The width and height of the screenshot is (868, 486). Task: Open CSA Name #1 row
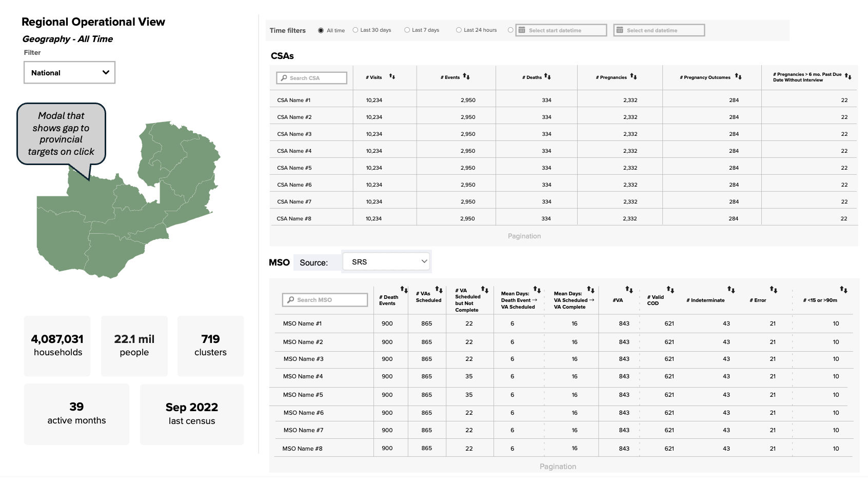(x=294, y=100)
